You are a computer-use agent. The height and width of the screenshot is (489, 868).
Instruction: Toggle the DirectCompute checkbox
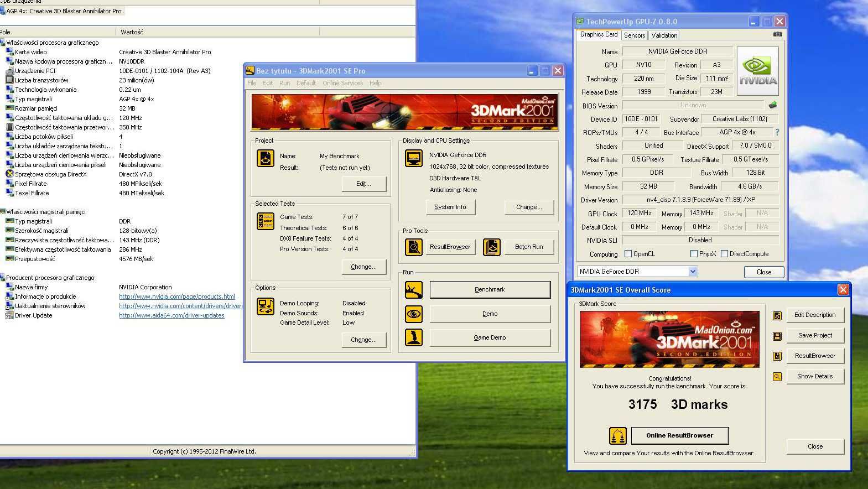tap(724, 254)
